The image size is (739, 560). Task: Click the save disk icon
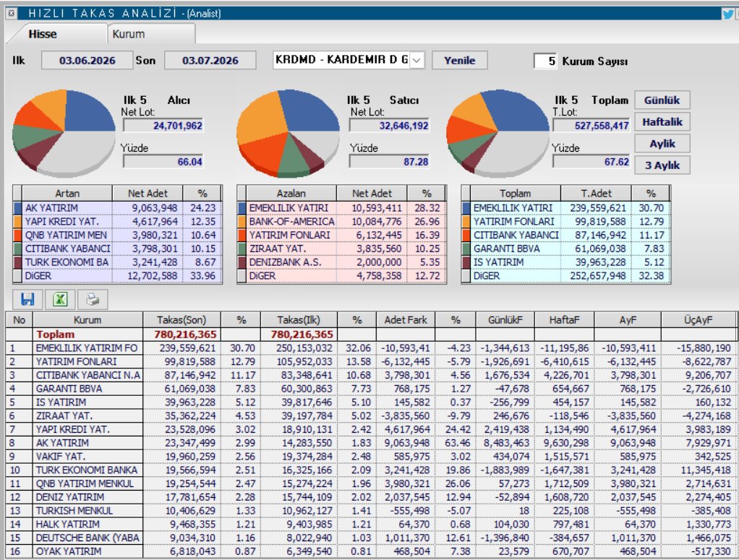pos(27,299)
